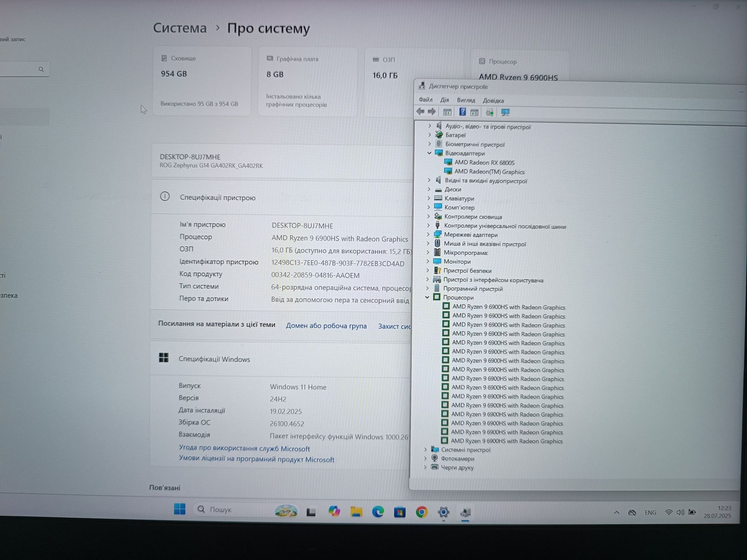Click the Графічна плата 8 GB card
This screenshot has height=560, width=747.
[x=307, y=81]
